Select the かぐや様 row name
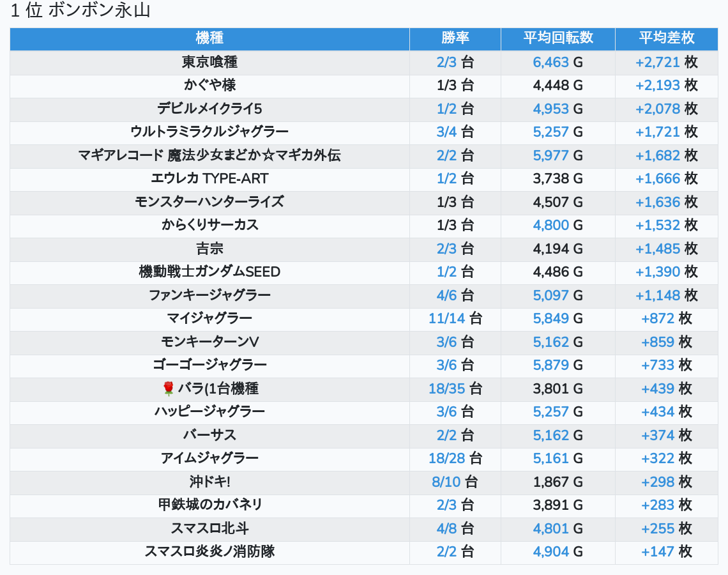Viewport: 728px width, 575px height. point(209,86)
